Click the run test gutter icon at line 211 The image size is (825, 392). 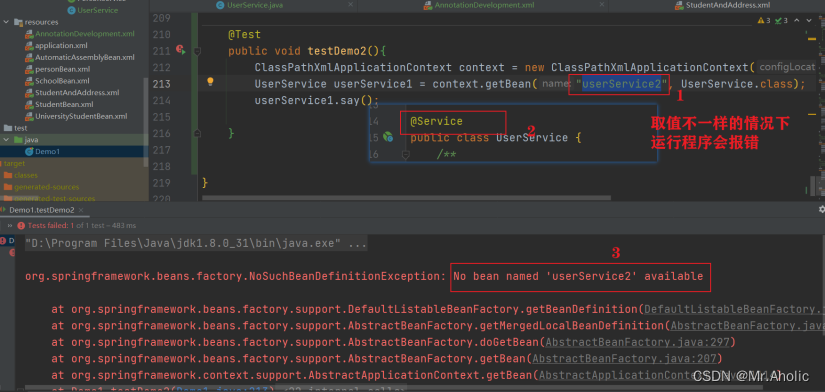pos(180,50)
